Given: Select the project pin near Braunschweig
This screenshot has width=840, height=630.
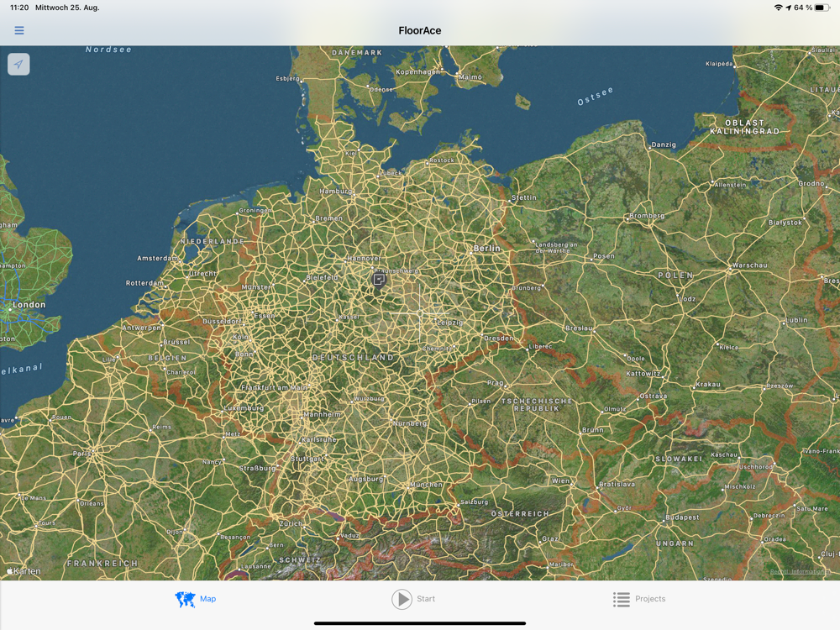Looking at the screenshot, I should tap(379, 279).
